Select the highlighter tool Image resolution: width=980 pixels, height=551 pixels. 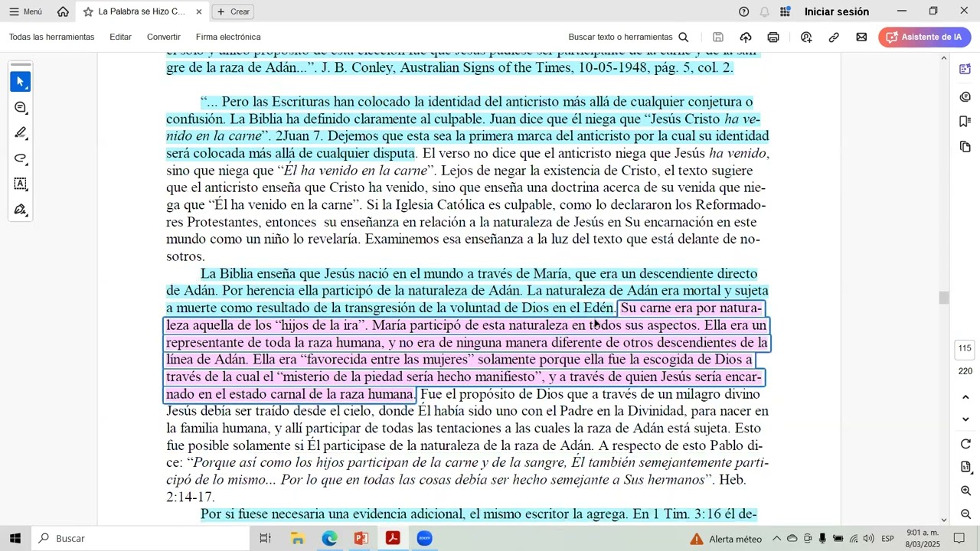pyautogui.click(x=21, y=133)
